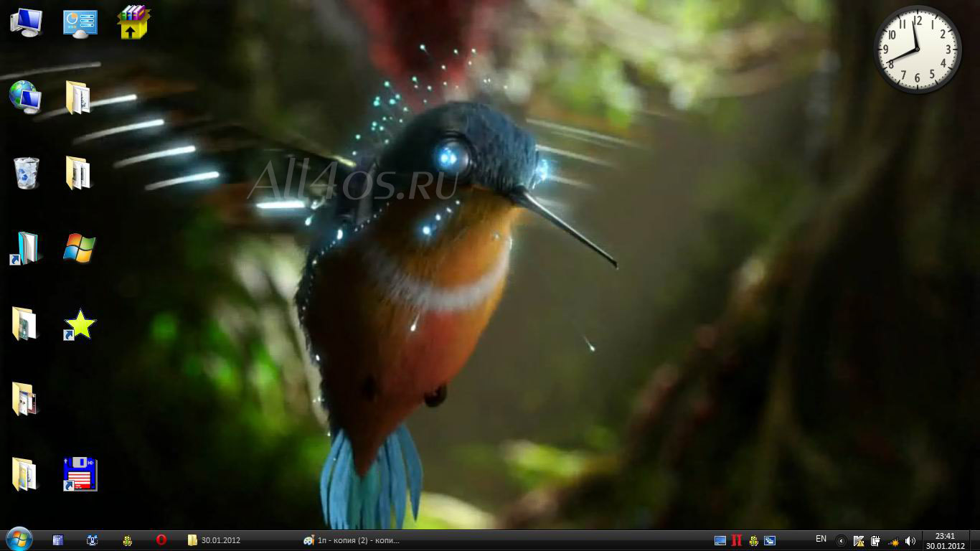
Task: Select the folder icon beside the Network icon
Action: pos(78,98)
